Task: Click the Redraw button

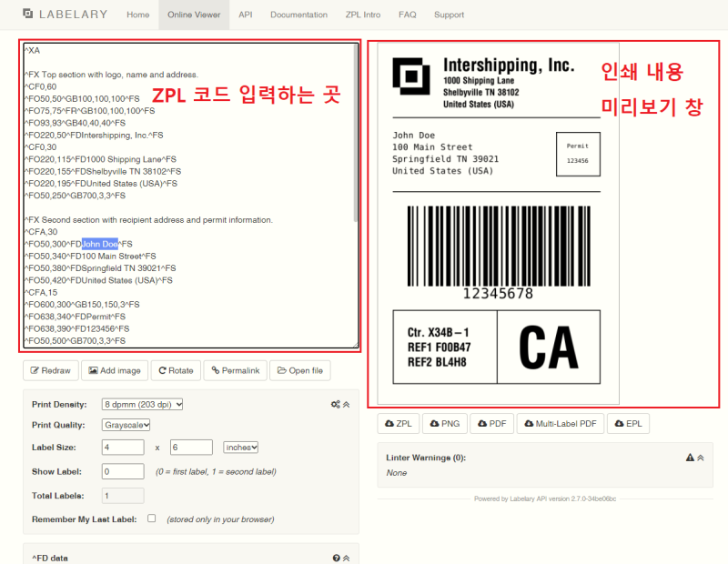Action: [x=51, y=370]
